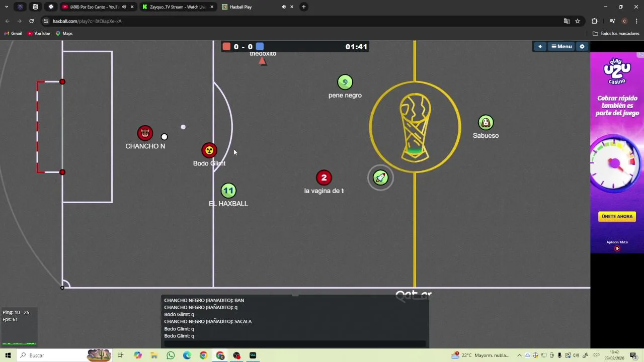Screen dimensions: 644x362
Task: Open Haxball settings gear
Action: pos(582,47)
